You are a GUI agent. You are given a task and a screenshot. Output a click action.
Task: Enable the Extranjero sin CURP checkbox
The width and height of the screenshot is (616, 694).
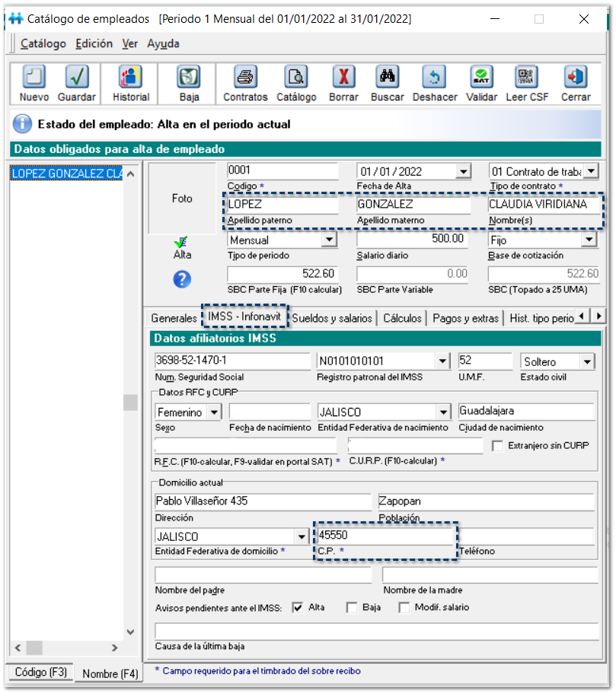(498, 445)
